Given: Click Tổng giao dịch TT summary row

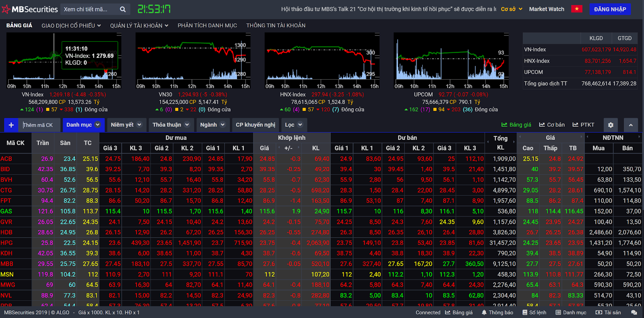Looking at the screenshot, I should coord(580,83).
